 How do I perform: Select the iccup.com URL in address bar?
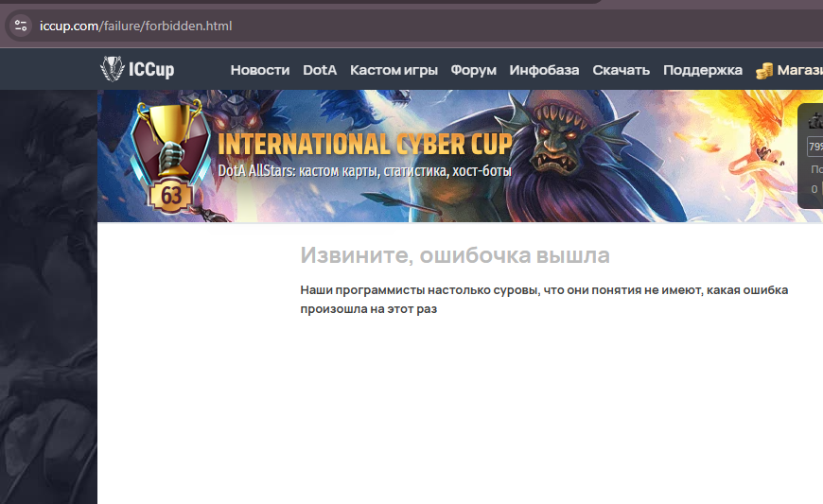pos(136,26)
